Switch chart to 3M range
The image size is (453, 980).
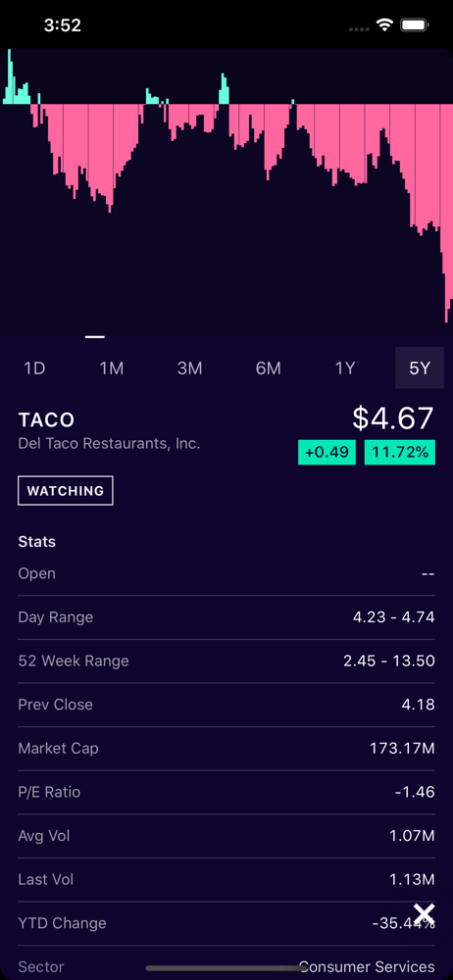189,368
